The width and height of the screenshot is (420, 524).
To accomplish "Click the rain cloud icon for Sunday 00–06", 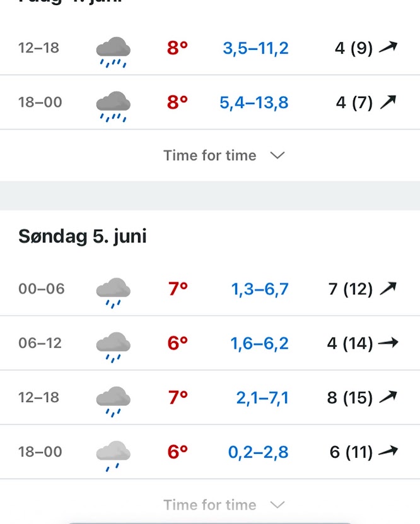I will coord(114,291).
